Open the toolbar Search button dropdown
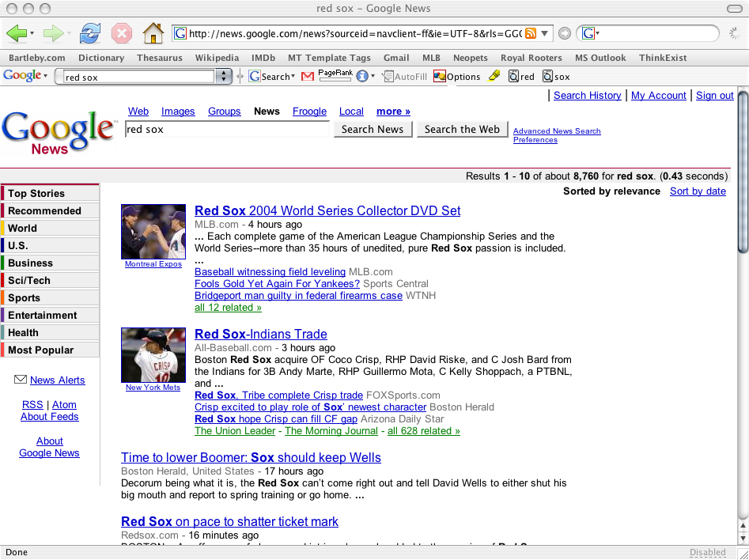 point(293,77)
